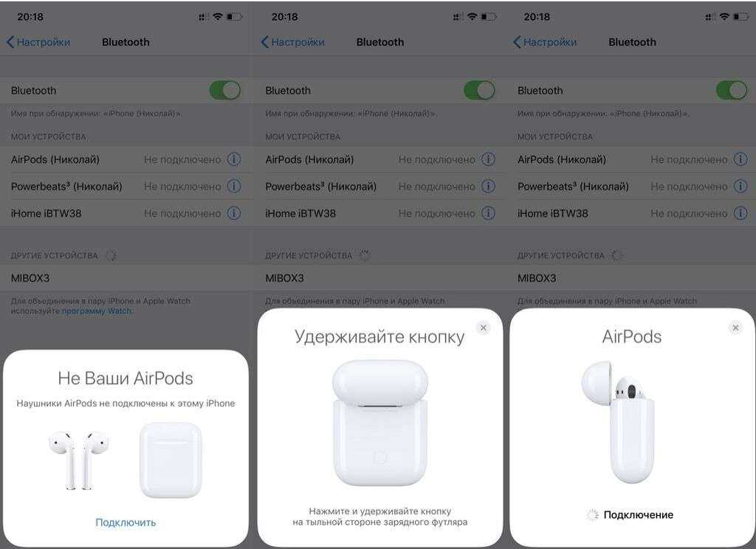The image size is (756, 549).
Task: Tap Подключить to connect AirPods
Action: tap(126, 522)
